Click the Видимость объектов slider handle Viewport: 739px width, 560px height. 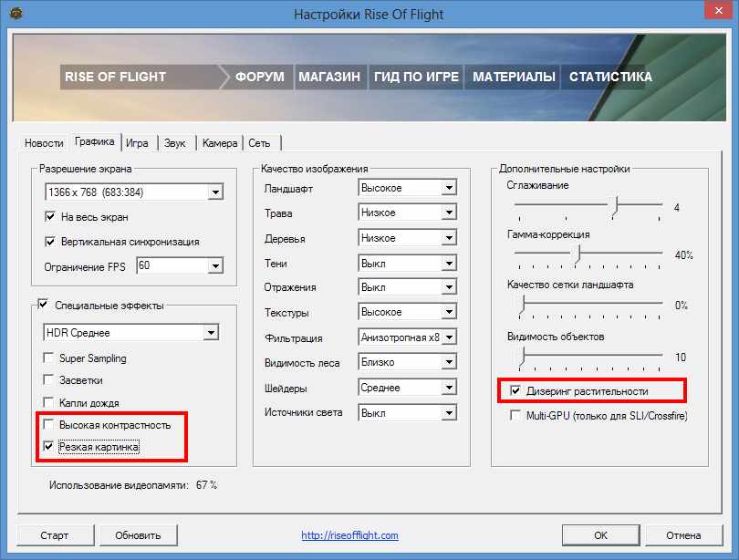point(522,358)
